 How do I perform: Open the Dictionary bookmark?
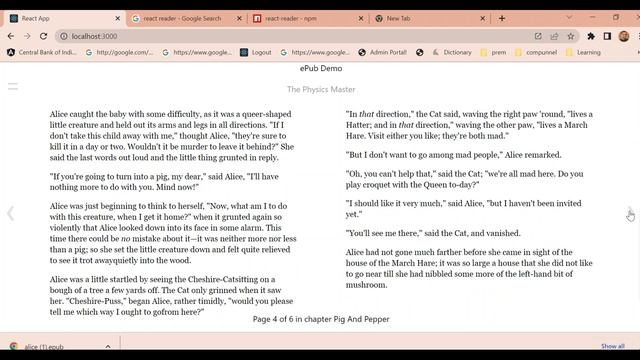click(452, 52)
